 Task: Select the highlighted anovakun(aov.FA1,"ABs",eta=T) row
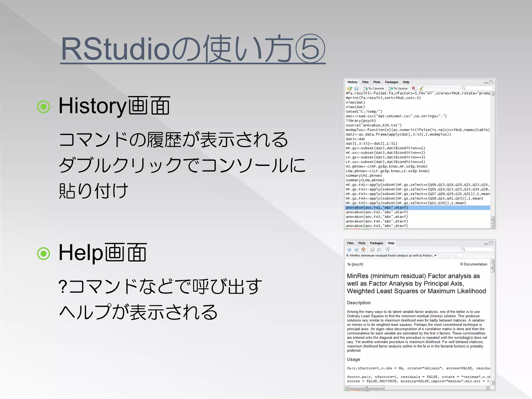(x=418, y=208)
